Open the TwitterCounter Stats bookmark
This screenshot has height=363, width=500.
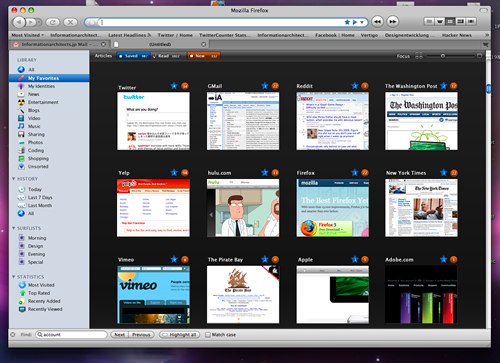click(x=223, y=35)
